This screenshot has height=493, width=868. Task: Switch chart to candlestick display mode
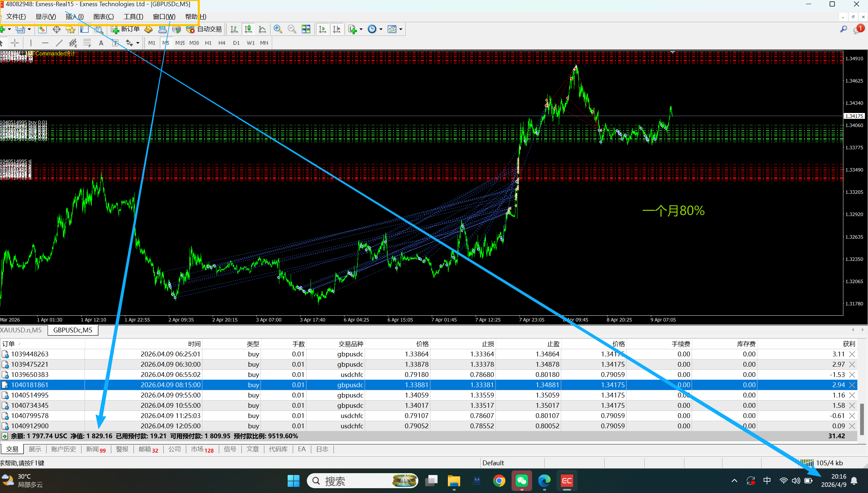[248, 29]
